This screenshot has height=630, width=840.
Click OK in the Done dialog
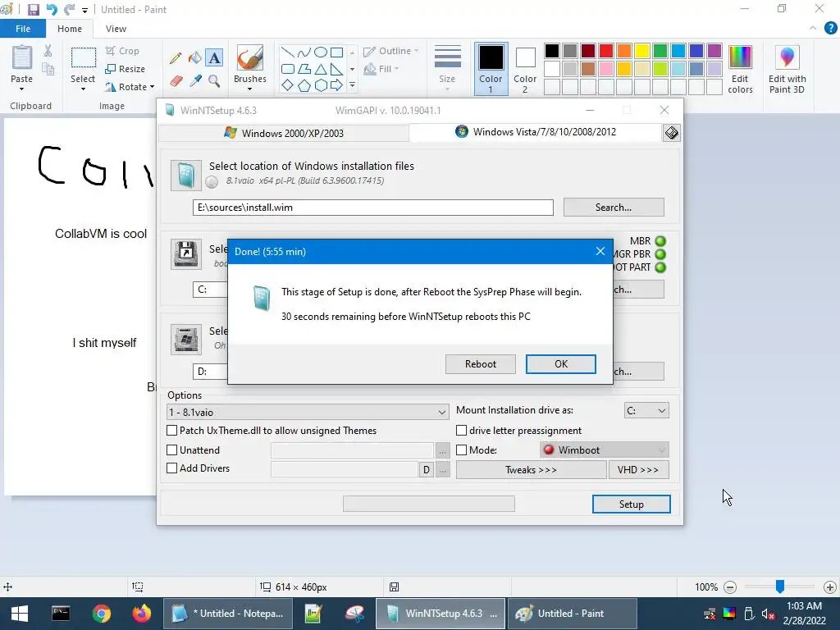pos(561,363)
